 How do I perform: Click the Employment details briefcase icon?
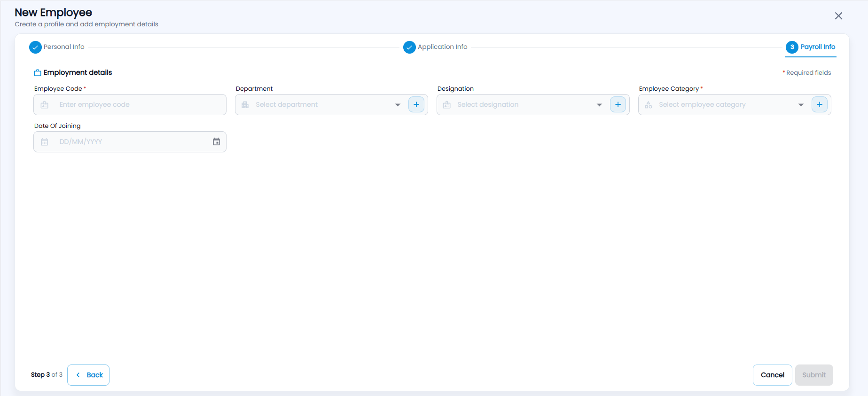(x=38, y=73)
